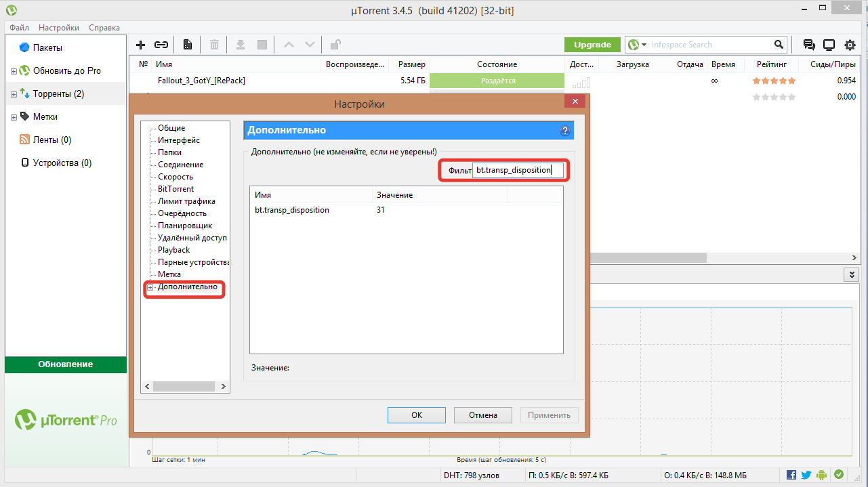
Task: Click the Stop square toolbar icon
Action: 262,45
